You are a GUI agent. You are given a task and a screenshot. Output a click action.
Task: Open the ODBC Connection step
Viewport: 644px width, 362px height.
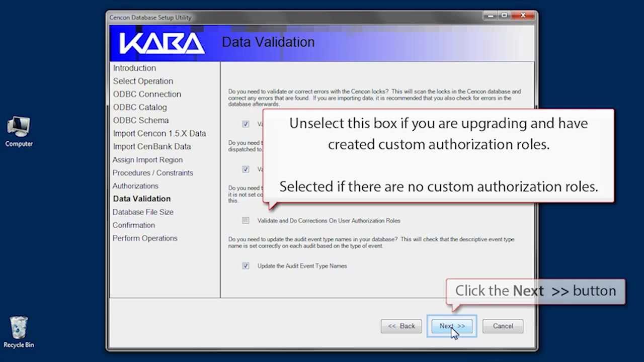pos(147,94)
